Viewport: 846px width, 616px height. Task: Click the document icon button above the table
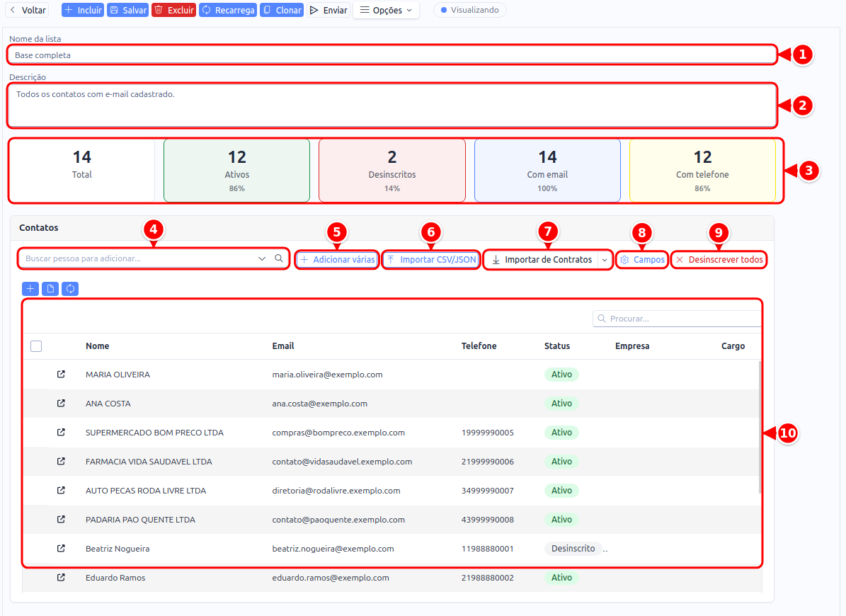(50, 289)
